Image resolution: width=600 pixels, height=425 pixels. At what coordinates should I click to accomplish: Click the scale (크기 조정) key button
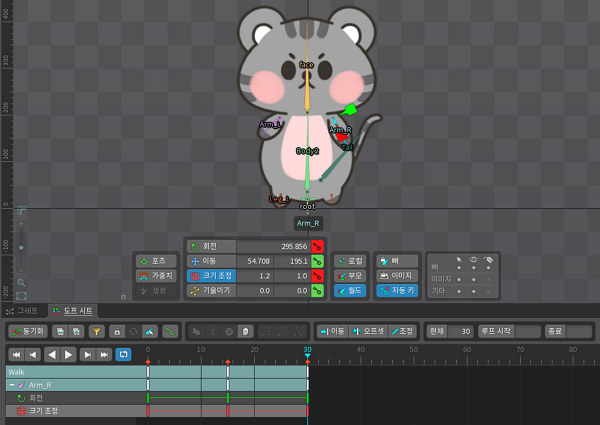317,276
